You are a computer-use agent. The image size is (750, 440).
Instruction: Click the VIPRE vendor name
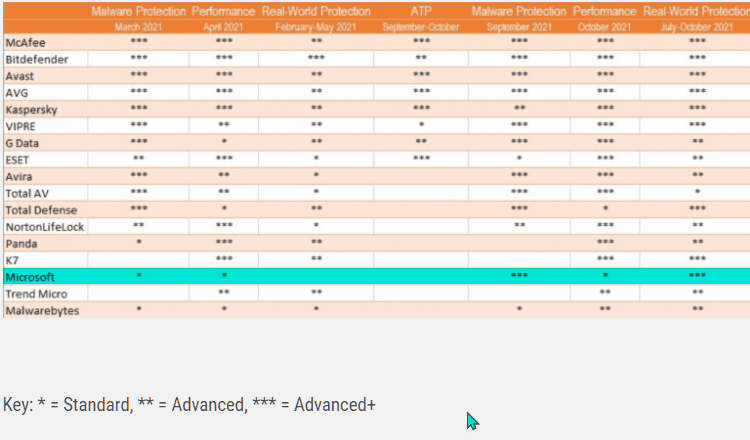point(21,126)
